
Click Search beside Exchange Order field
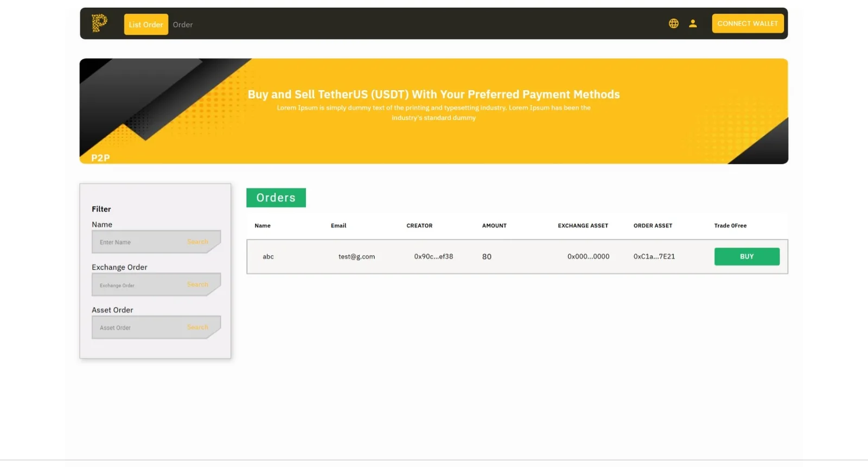(197, 285)
